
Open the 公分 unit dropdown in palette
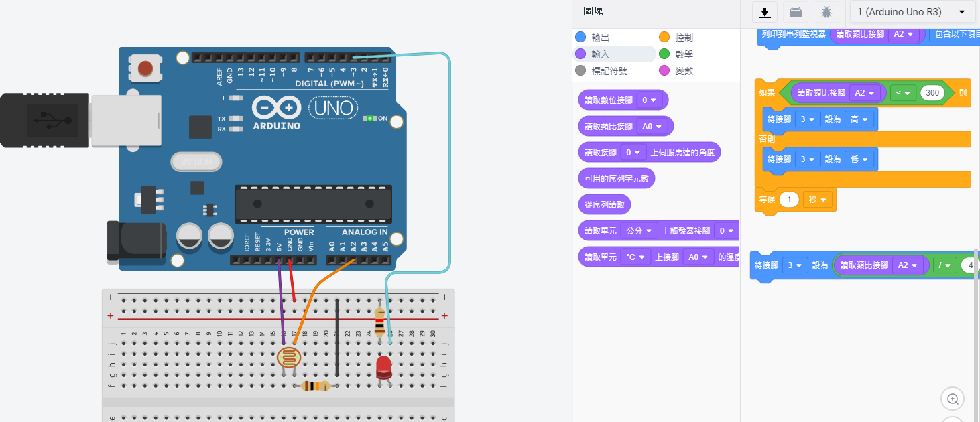tap(635, 231)
